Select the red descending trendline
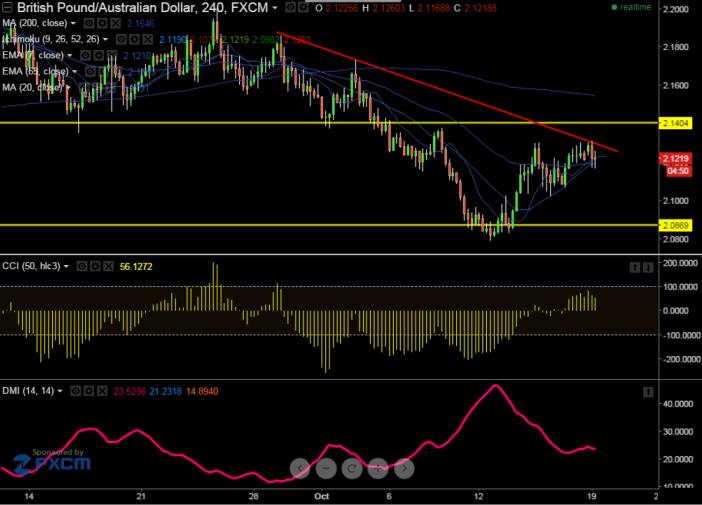 tap(447, 92)
